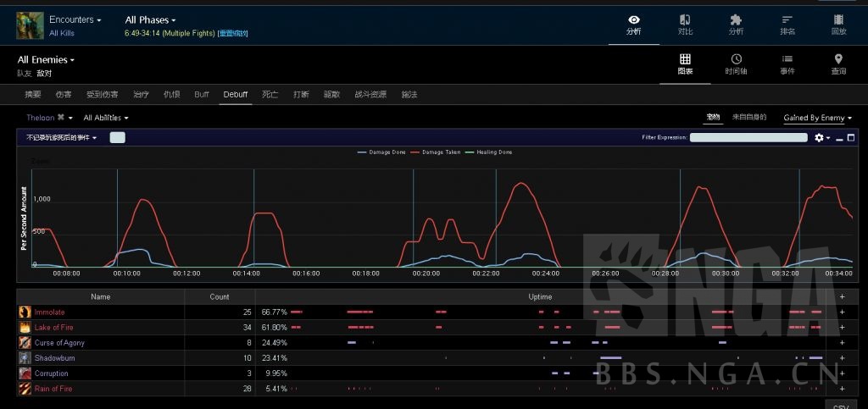The image size is (868, 409).
Task: Open the All Abilities dropdown
Action: click(x=105, y=118)
